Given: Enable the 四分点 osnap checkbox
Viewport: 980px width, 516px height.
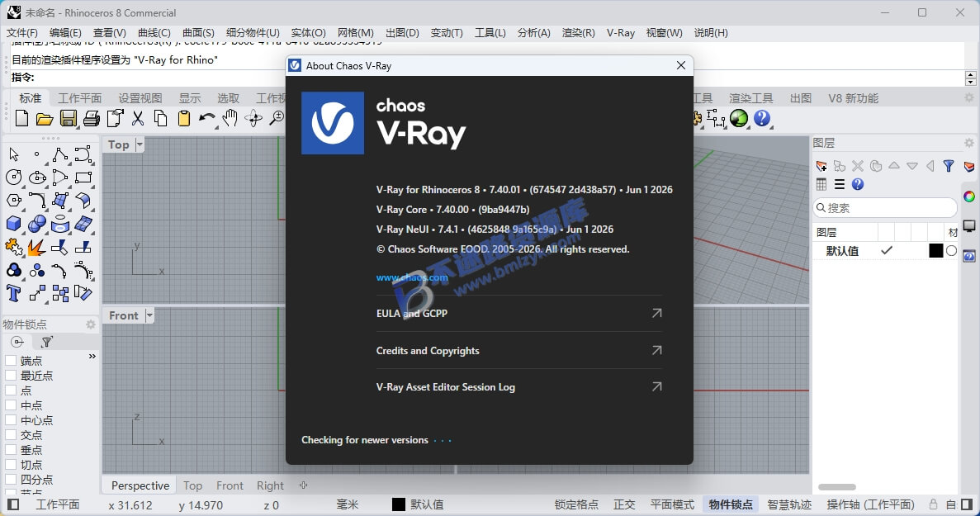Looking at the screenshot, I should coord(11,480).
